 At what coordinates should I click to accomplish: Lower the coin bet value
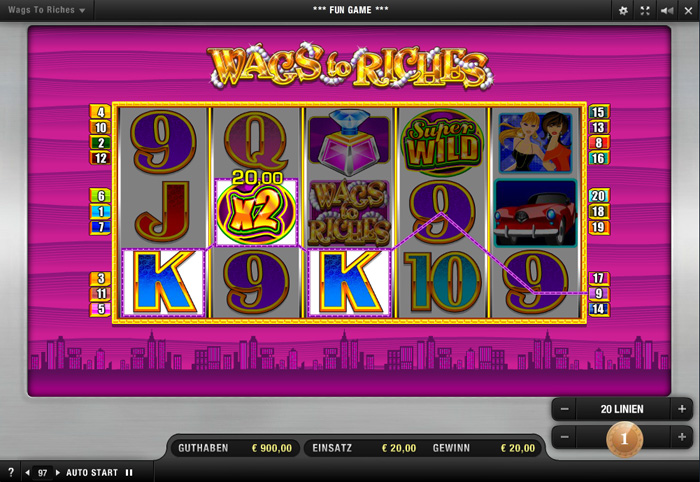pyautogui.click(x=564, y=437)
